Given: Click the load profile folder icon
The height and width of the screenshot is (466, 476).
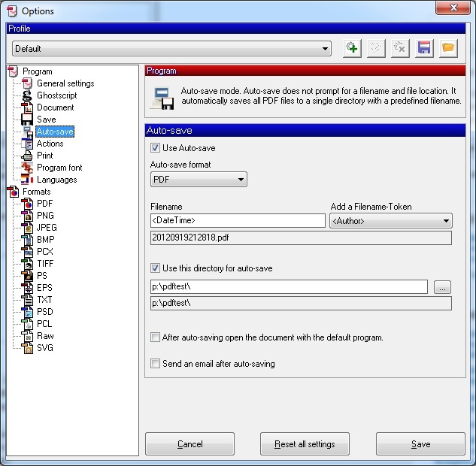Looking at the screenshot, I should 448,48.
